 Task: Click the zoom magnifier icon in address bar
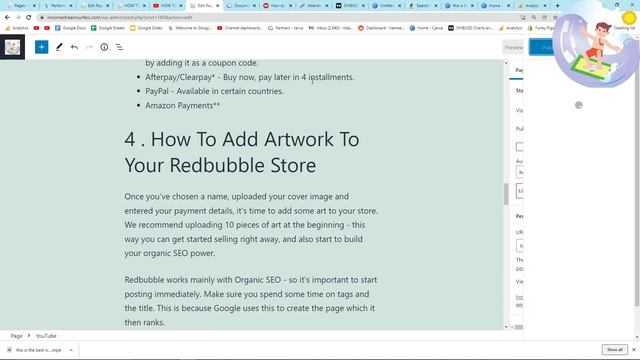[533, 18]
